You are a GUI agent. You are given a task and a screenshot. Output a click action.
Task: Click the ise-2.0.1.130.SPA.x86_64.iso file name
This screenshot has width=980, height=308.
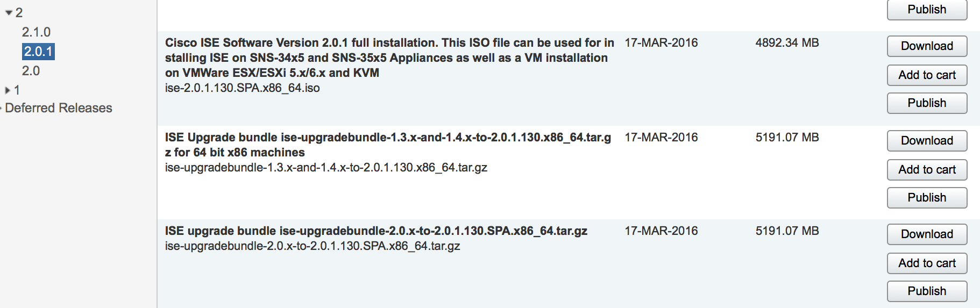(242, 88)
